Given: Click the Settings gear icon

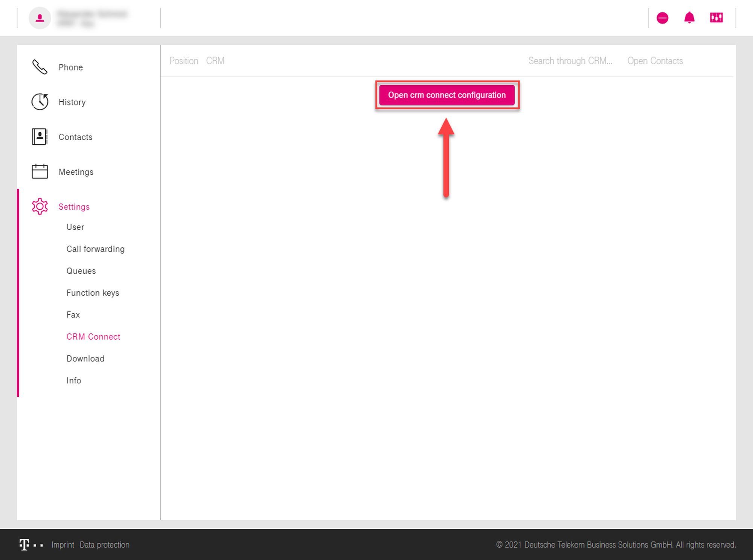Looking at the screenshot, I should (40, 206).
